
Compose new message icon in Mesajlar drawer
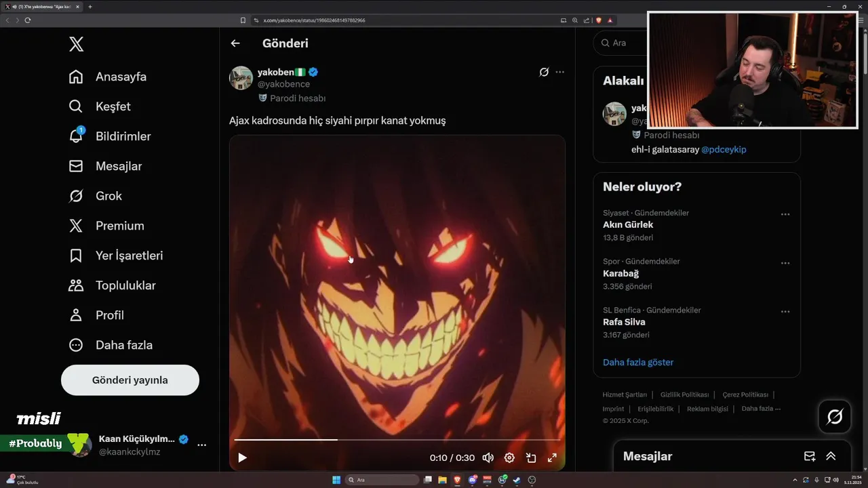pyautogui.click(x=809, y=456)
